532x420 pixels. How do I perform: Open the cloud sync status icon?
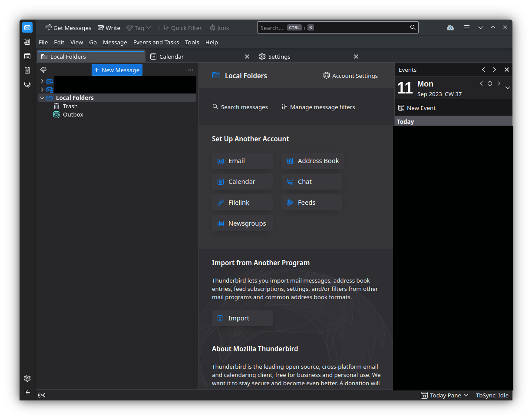tap(450, 27)
